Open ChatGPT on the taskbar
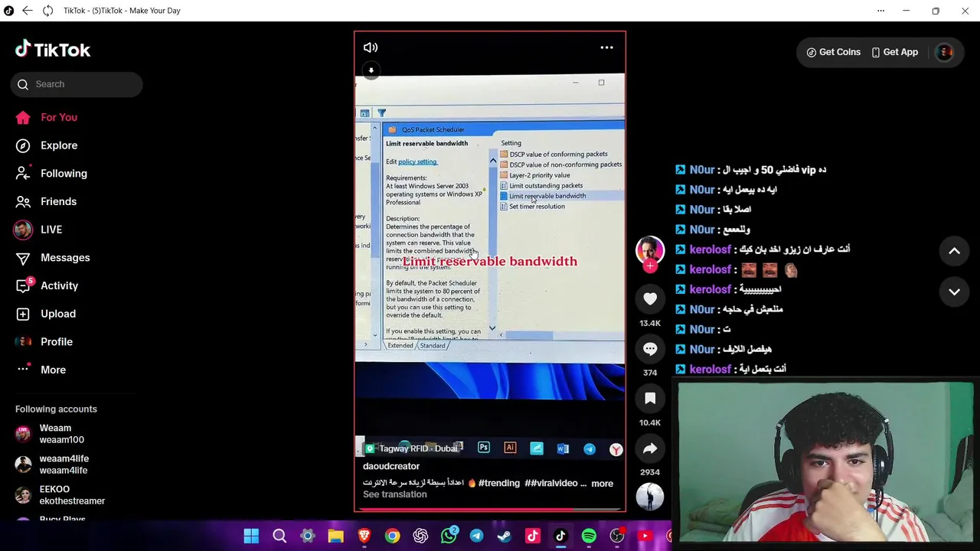980x551 pixels. click(420, 536)
